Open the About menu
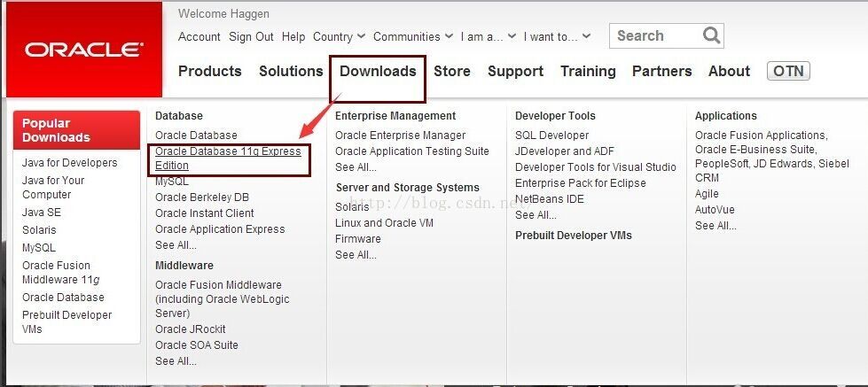The width and height of the screenshot is (868, 387). (x=729, y=72)
